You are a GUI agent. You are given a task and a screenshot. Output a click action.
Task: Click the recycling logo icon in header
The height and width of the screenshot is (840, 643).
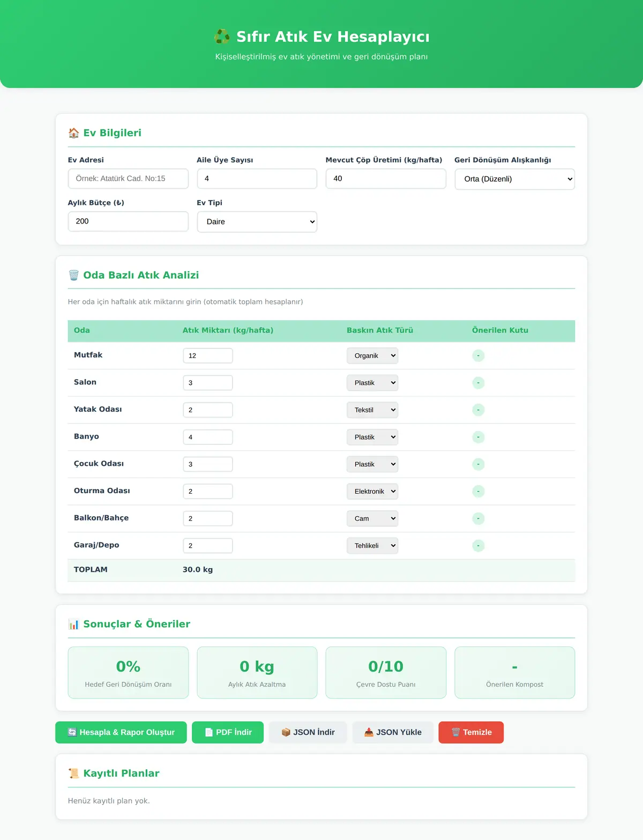[222, 36]
